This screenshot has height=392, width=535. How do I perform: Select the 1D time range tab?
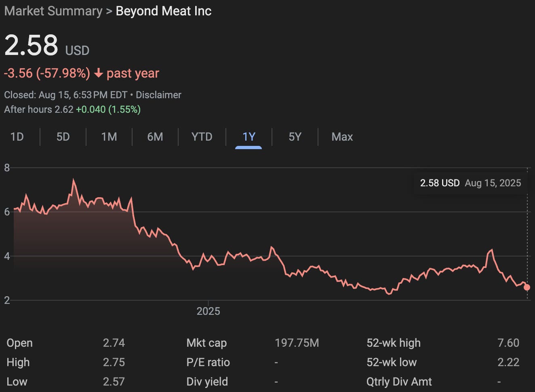(17, 137)
